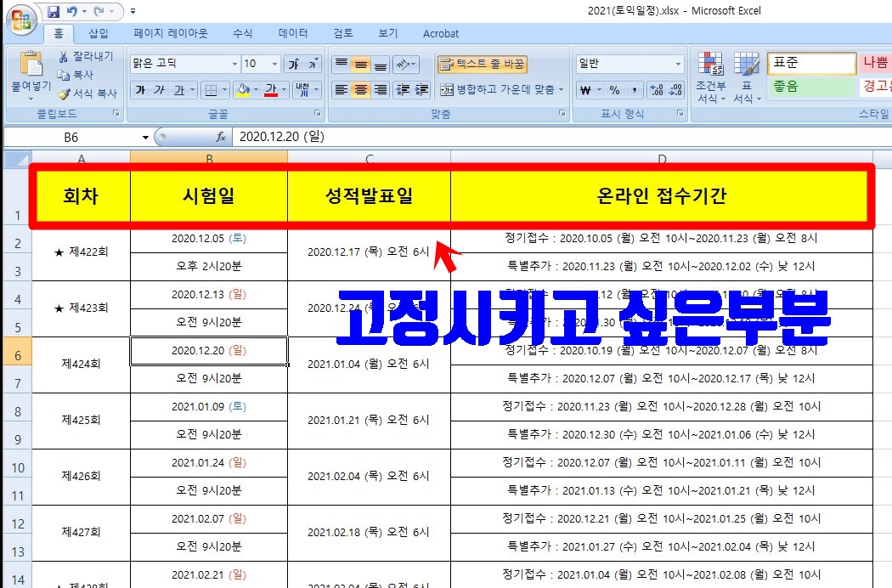This screenshot has height=588, width=892.
Task: Toggle 텍스트 줄 바꿈 wrap text
Action: pos(483,64)
